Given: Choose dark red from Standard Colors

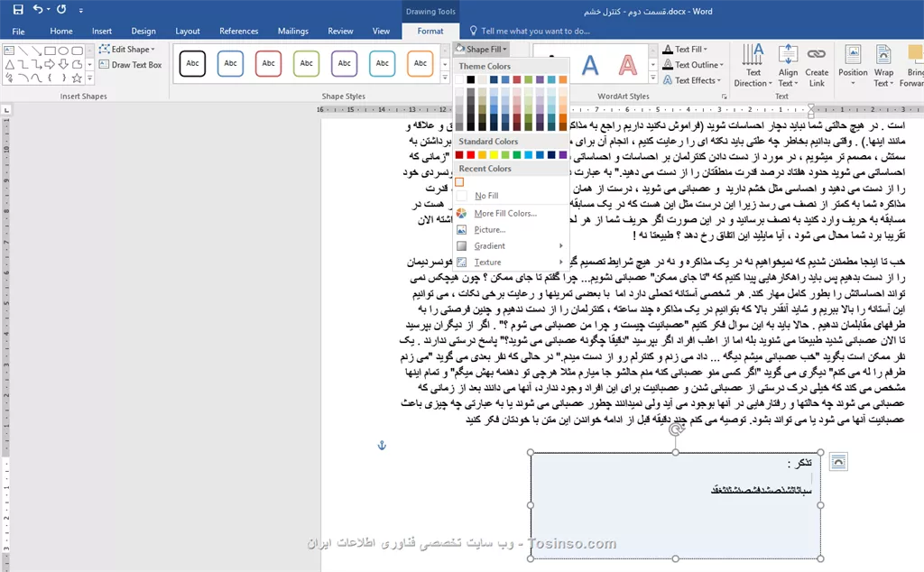Looking at the screenshot, I should tap(459, 154).
